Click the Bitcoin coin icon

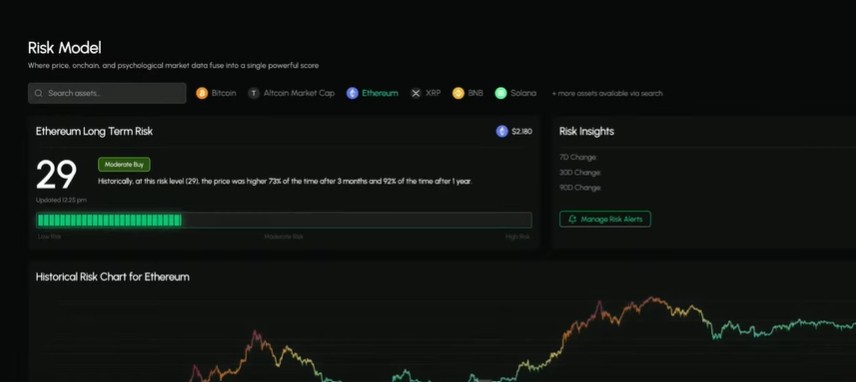[x=202, y=93]
